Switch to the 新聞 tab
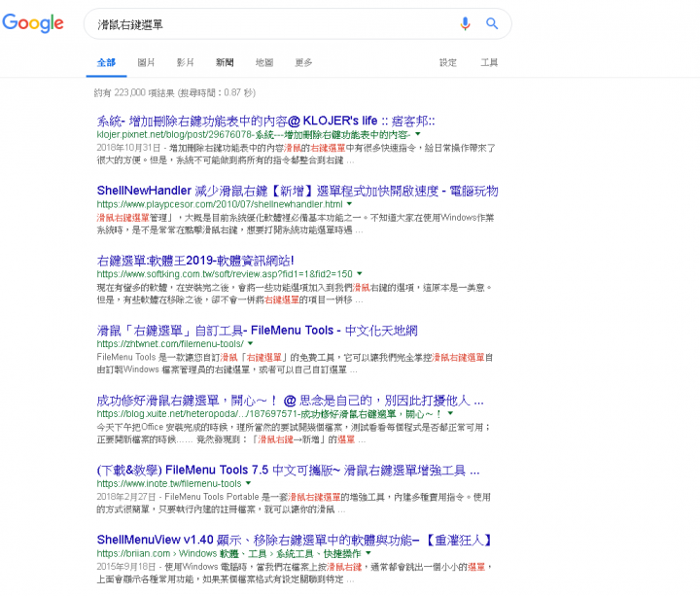This screenshot has height=596, width=700. [225, 62]
